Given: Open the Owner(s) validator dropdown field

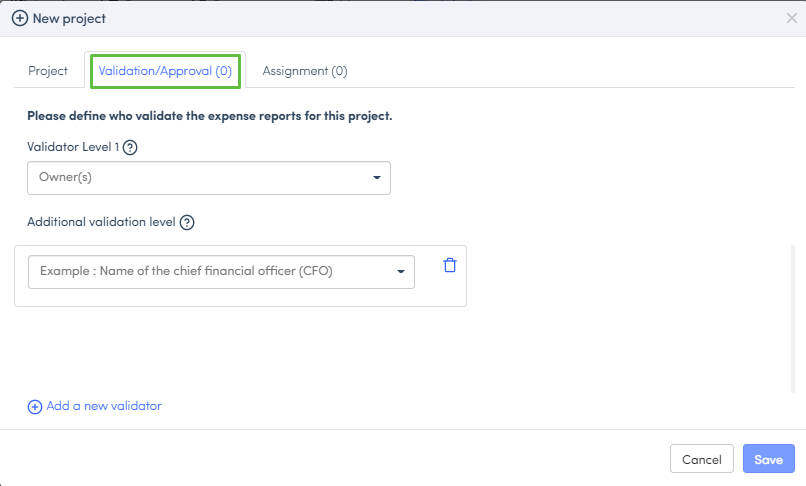Looking at the screenshot, I should [x=200, y=178].
